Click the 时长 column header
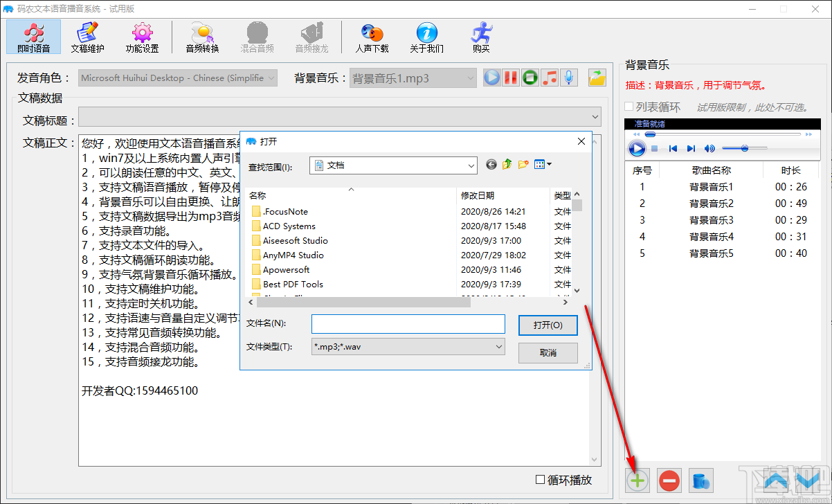Viewport: 832px width, 504px height. tap(791, 170)
